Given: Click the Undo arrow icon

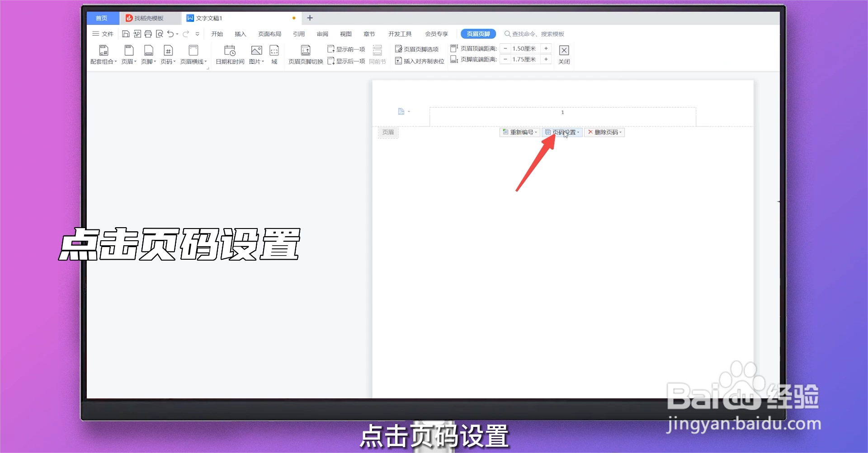Looking at the screenshot, I should tap(170, 34).
